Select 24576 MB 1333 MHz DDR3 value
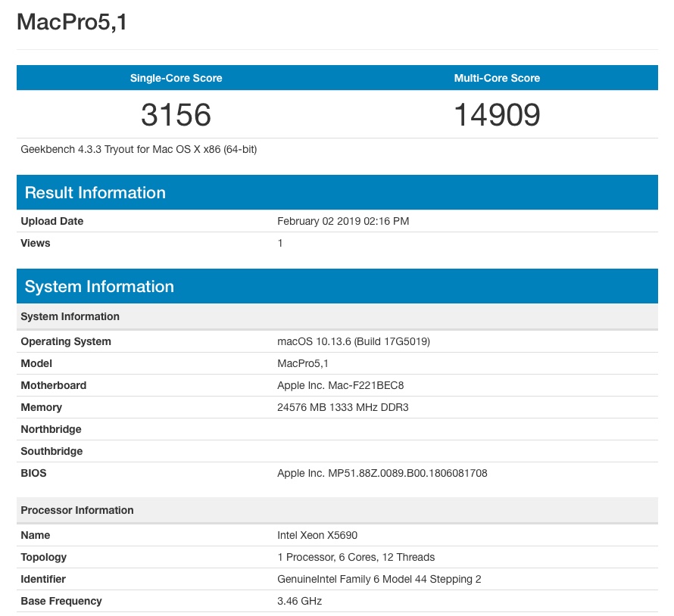Screen dimensions: 674x616 point(342,407)
